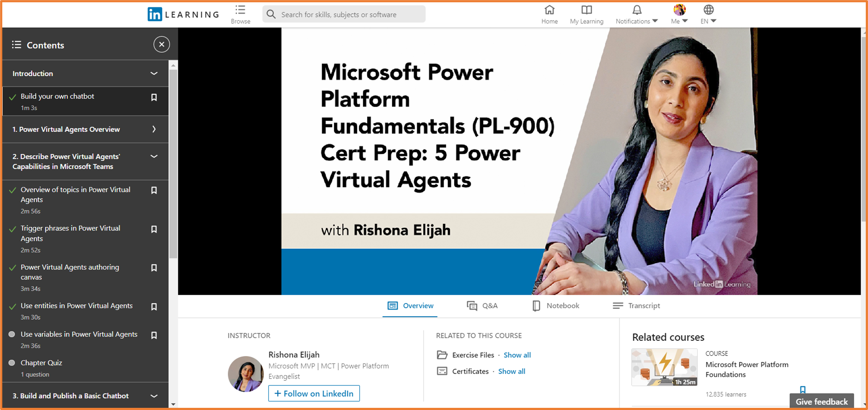The image size is (868, 410).
Task: Play 'Build your own chatbot' lesson
Action: pyautogui.click(x=57, y=96)
